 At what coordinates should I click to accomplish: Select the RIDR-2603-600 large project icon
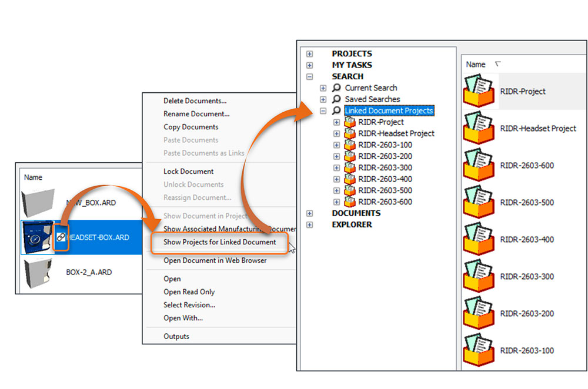[x=478, y=165]
